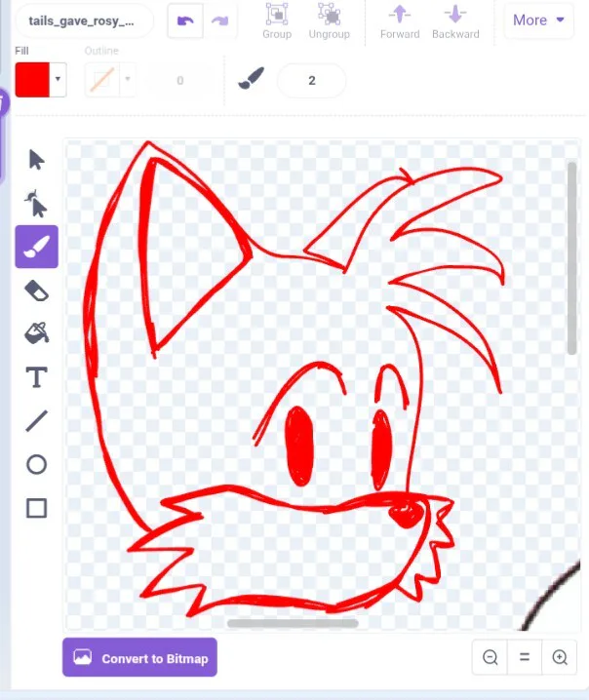Click the outline width field showing 0
589x700 pixels.
click(x=180, y=80)
